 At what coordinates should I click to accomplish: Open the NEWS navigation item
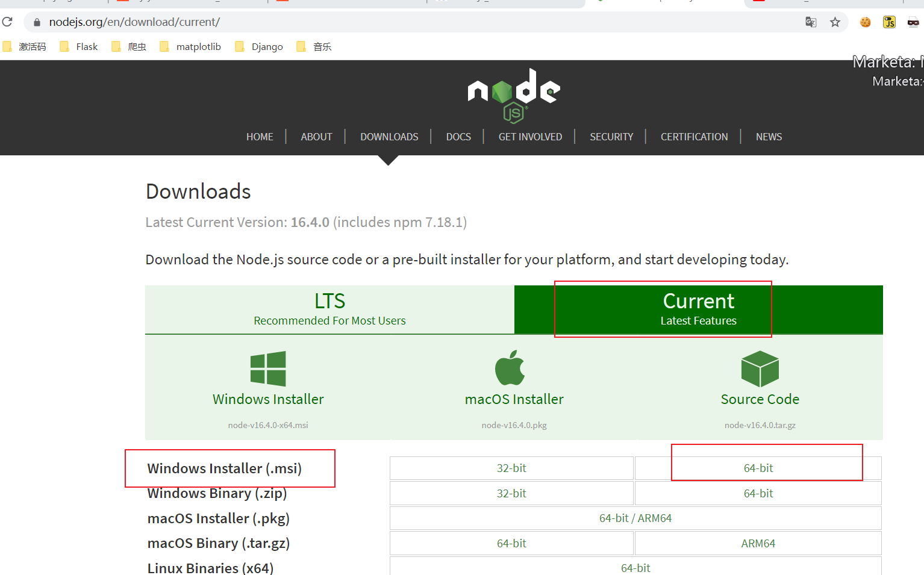pyautogui.click(x=769, y=137)
